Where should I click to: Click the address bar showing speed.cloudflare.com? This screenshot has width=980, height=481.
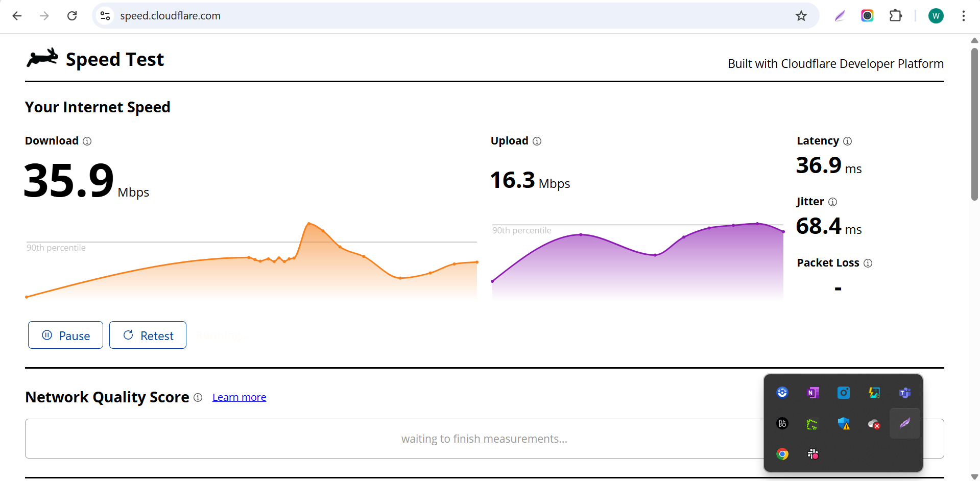pyautogui.click(x=409, y=16)
